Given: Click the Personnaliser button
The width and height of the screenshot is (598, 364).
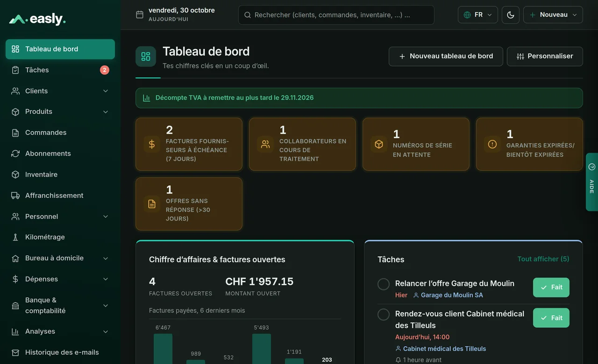Looking at the screenshot, I should [545, 56].
